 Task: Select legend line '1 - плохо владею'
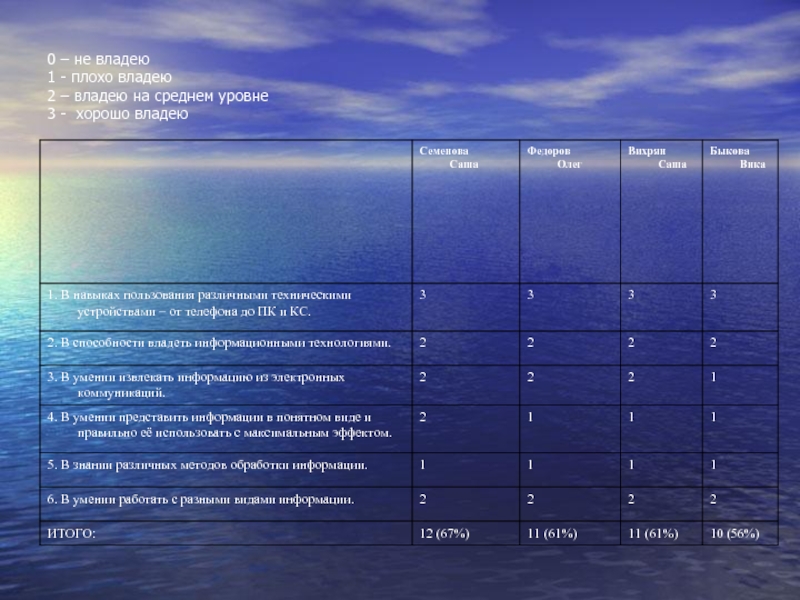click(x=110, y=78)
